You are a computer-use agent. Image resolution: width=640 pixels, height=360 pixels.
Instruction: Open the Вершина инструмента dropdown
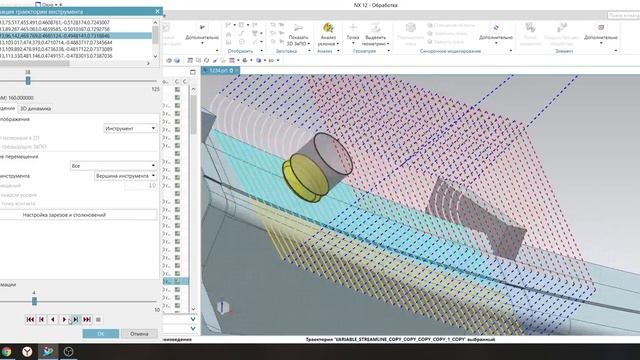tap(126, 176)
